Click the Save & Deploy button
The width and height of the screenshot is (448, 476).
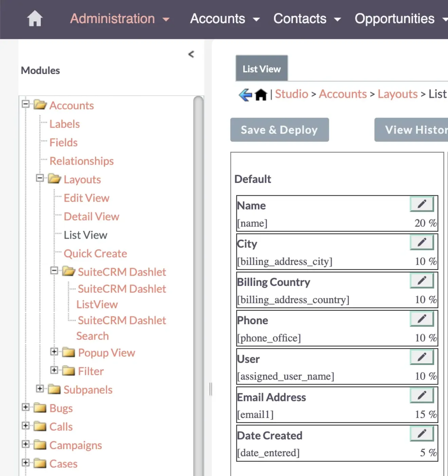tap(279, 130)
